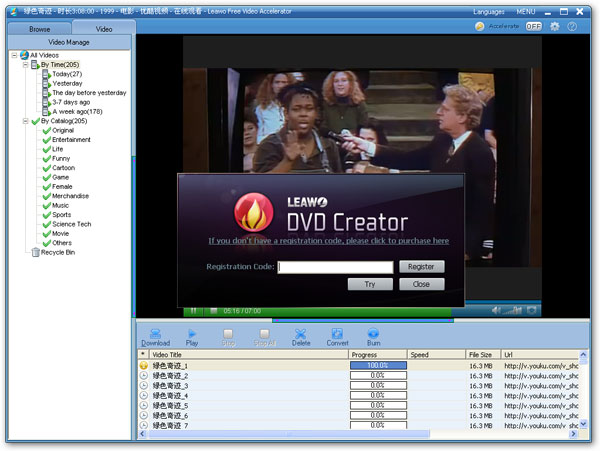
Task: Collapse the By Catalog(205) node
Action: coord(25,121)
